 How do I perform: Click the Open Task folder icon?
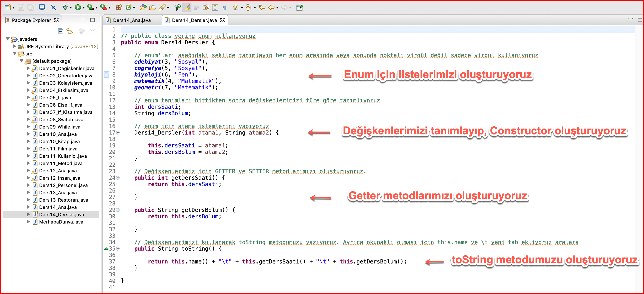click(153, 8)
